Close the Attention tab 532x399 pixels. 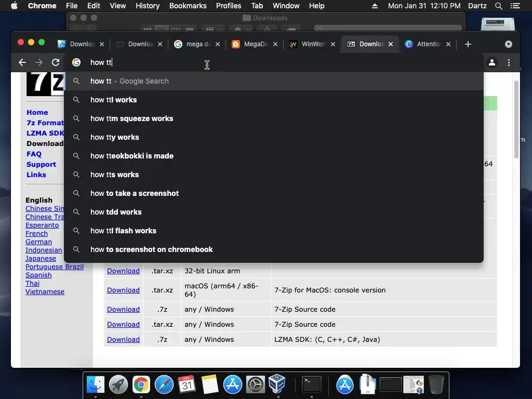coord(448,44)
